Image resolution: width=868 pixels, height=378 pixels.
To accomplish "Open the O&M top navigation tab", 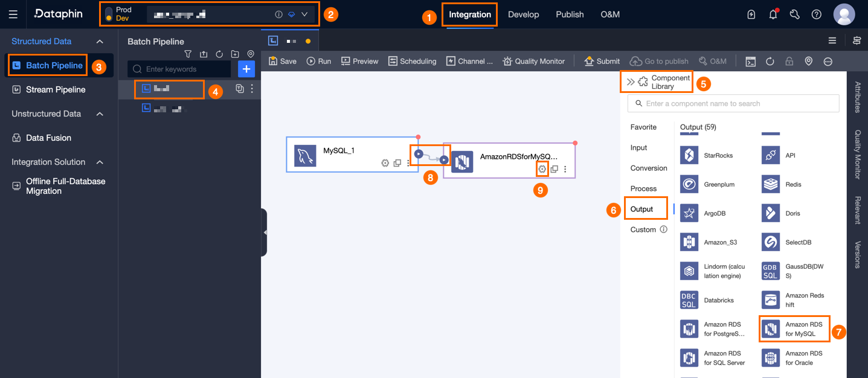I will tap(610, 14).
